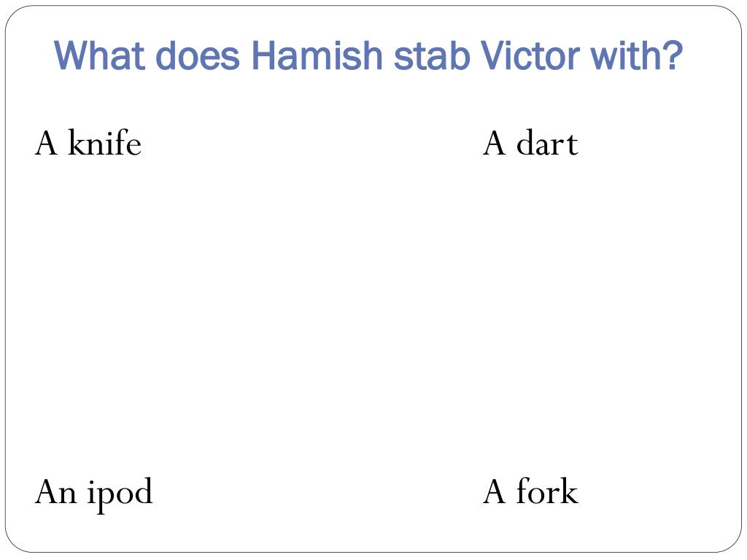Screen dimensions: 747x560
Task: Choose the 'A dart' answer option
Action: coord(530,142)
